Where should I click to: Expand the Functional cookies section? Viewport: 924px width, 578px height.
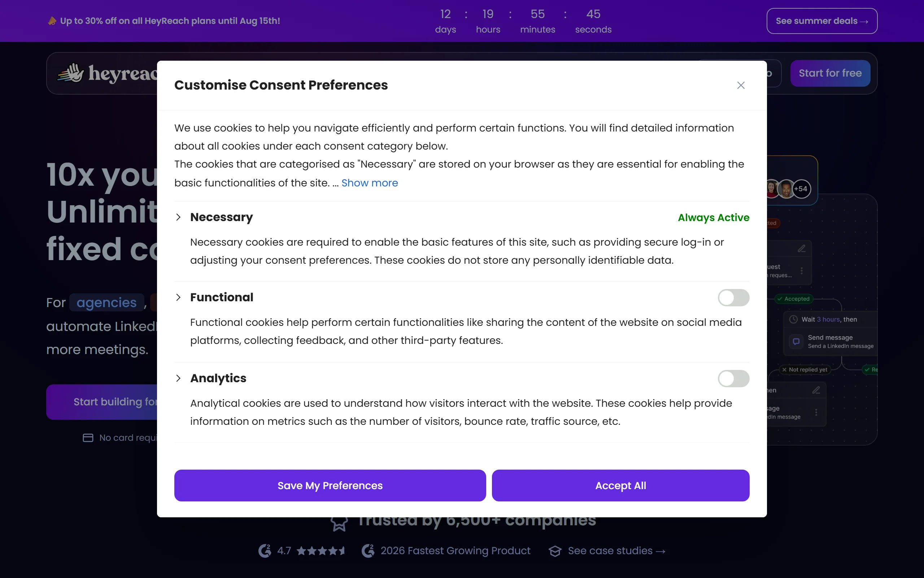point(178,297)
